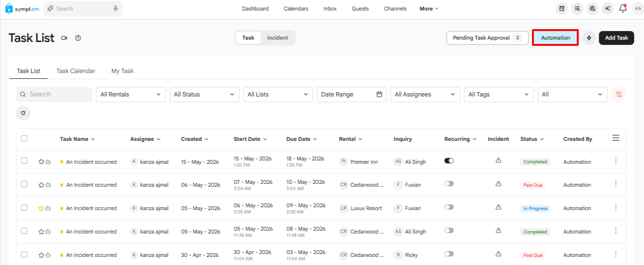Open Inbox in top navigation
Image resolution: width=644 pixels, height=265 pixels.
[x=330, y=9]
